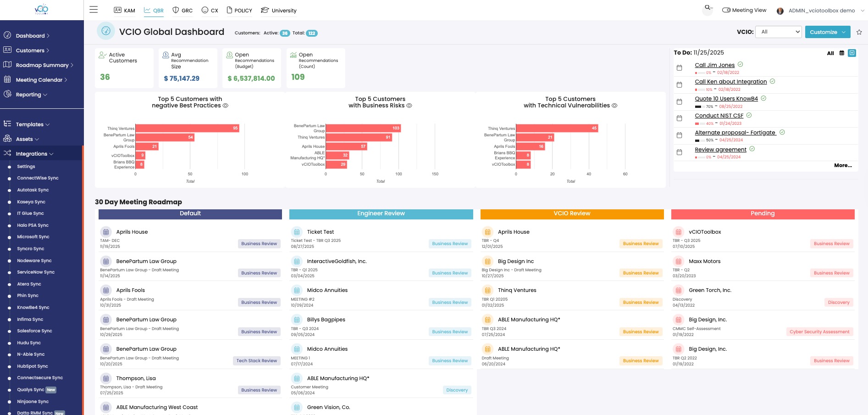Mark Call Jim Jones as complete
The width and height of the screenshot is (868, 415).
pyautogui.click(x=741, y=64)
